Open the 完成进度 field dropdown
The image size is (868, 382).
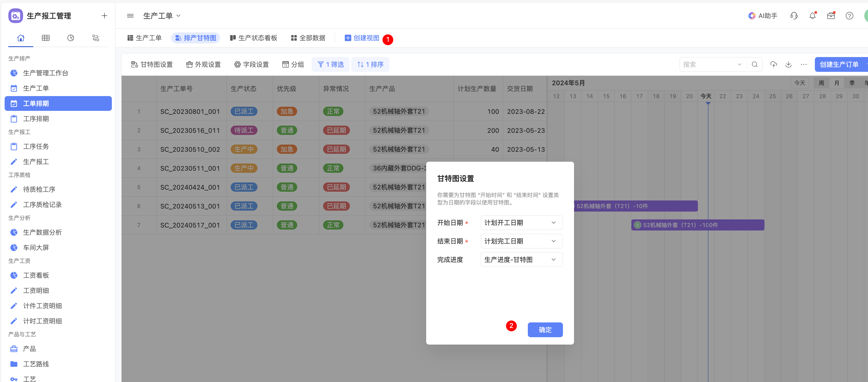click(521, 260)
